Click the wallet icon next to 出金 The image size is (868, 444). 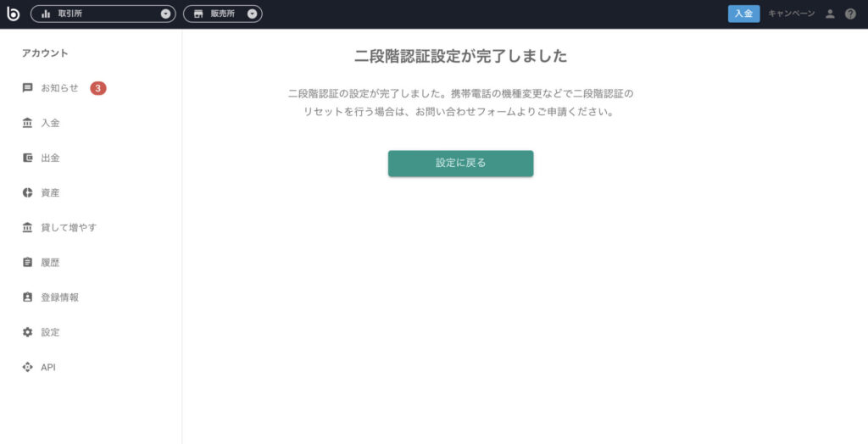coord(27,158)
